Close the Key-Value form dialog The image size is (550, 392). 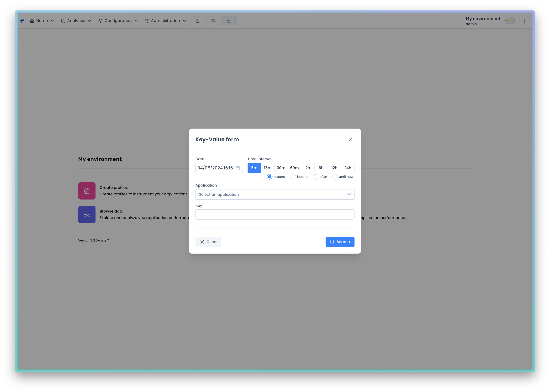pos(350,139)
